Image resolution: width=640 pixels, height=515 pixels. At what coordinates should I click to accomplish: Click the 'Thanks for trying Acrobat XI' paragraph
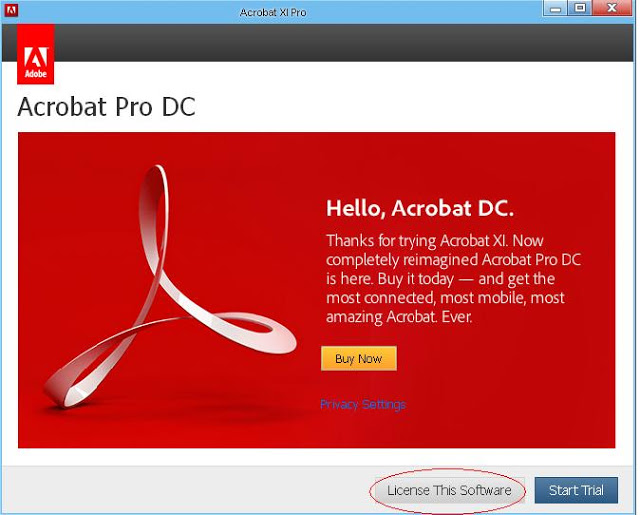pyautogui.click(x=453, y=278)
